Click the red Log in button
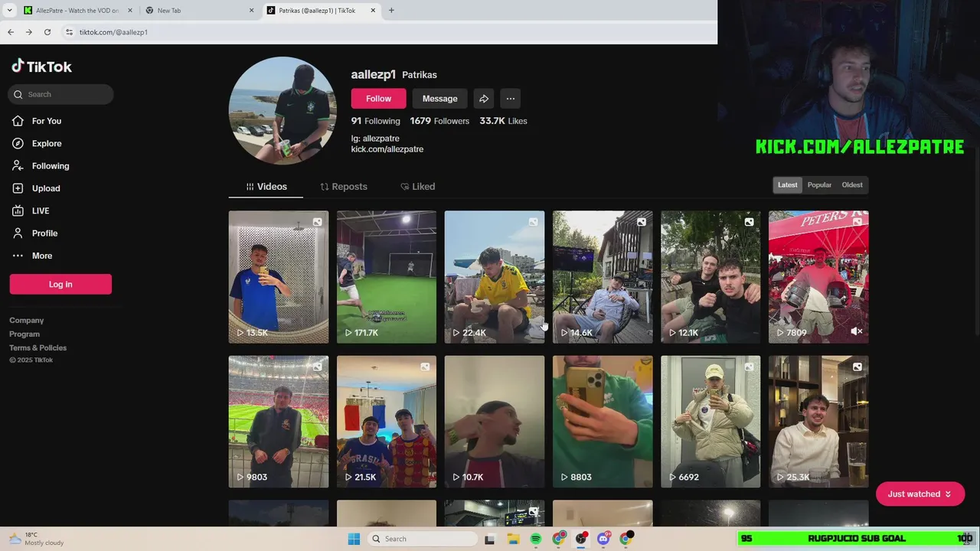Image resolution: width=980 pixels, height=551 pixels. (60, 284)
